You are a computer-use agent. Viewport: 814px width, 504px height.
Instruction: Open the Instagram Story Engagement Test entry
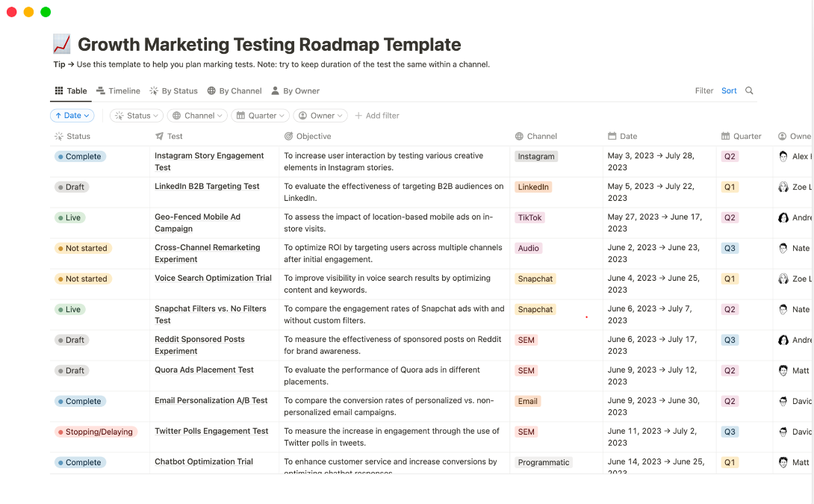(x=209, y=156)
